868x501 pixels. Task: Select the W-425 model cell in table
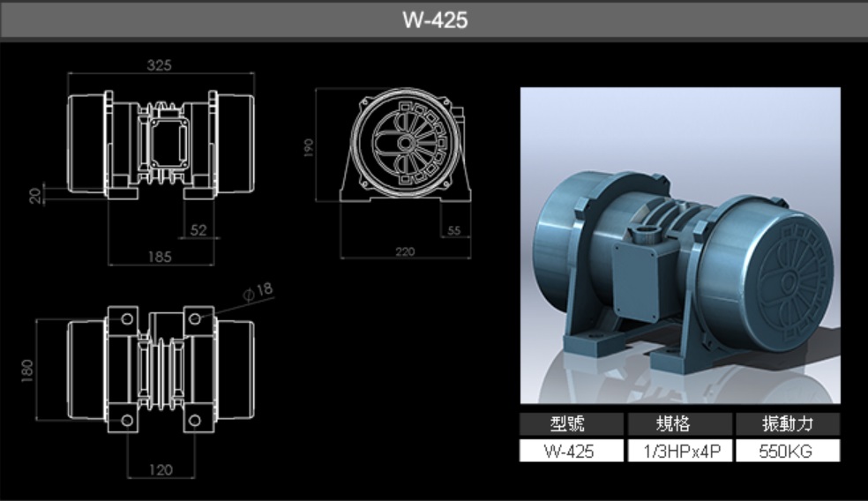coord(572,451)
